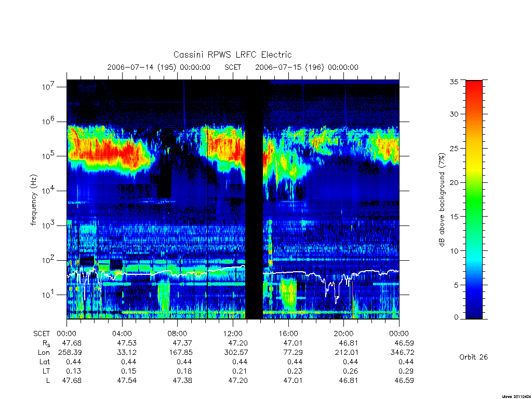Click the Lat value under 12:00
The image size is (532, 399).
(240, 362)
